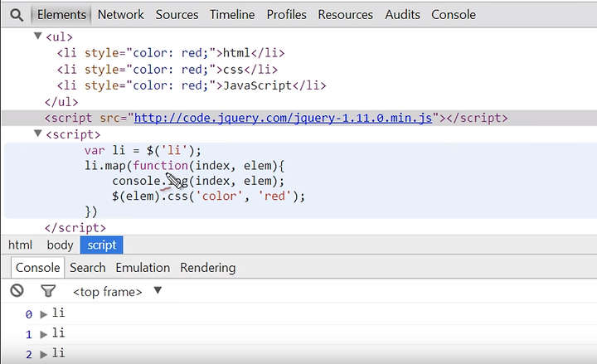Collapse the inline script node
Viewport: 597px width, 364px height.
click(37, 133)
